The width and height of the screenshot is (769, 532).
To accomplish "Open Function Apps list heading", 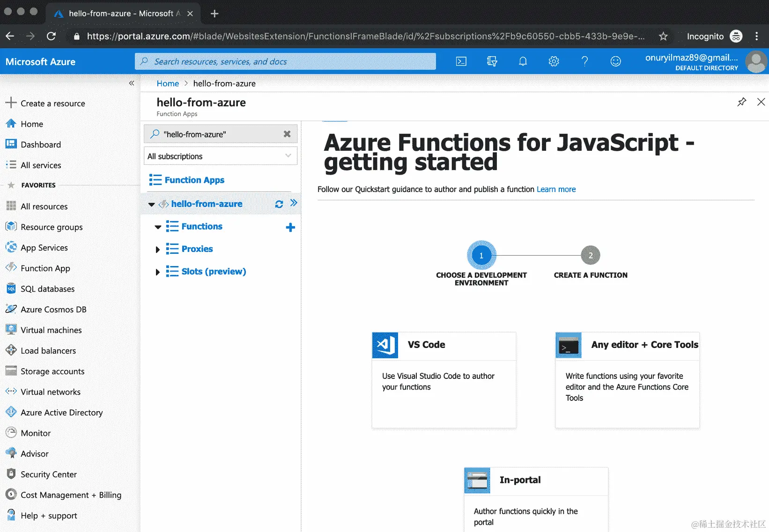I will (194, 180).
